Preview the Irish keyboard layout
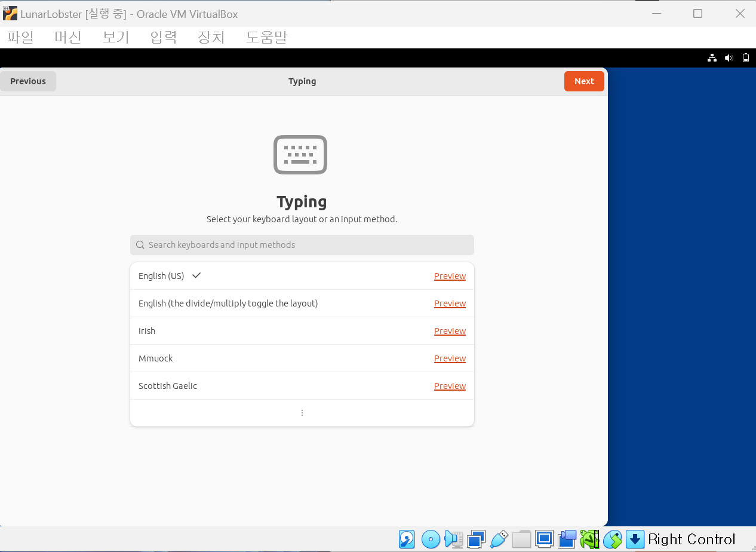 450,331
